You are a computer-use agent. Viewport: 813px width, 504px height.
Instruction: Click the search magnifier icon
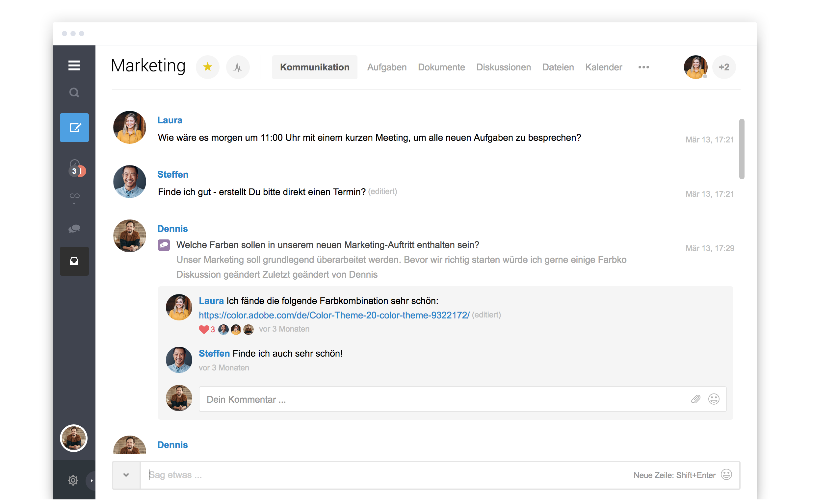click(74, 92)
